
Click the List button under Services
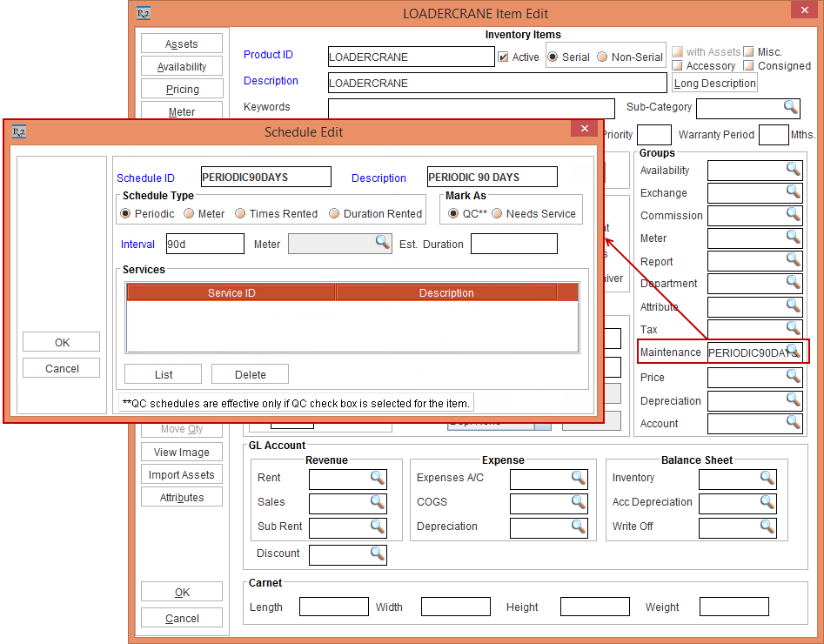coord(164,374)
